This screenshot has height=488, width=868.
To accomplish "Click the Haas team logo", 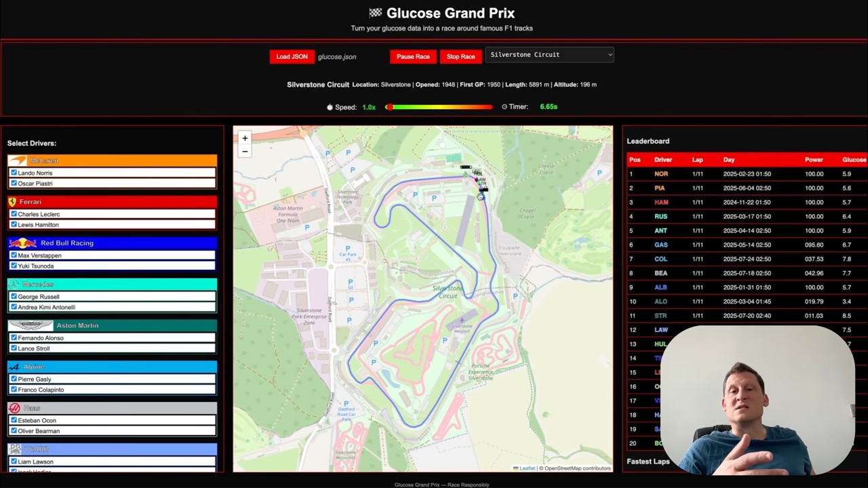I will point(14,408).
